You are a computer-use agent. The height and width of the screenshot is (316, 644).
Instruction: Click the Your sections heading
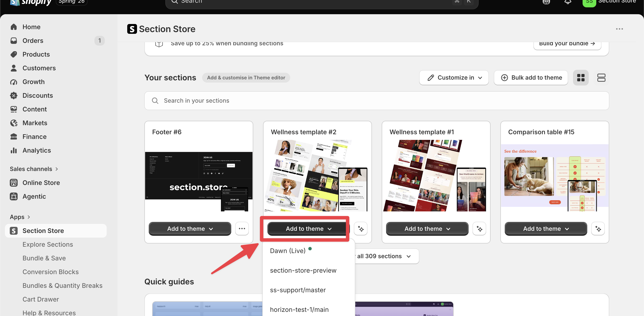point(170,78)
